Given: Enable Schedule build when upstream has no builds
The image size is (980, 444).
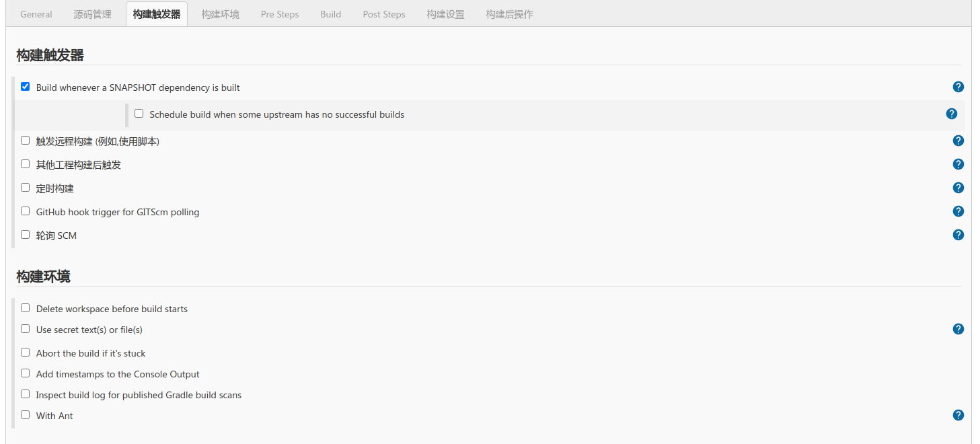Looking at the screenshot, I should (x=139, y=114).
